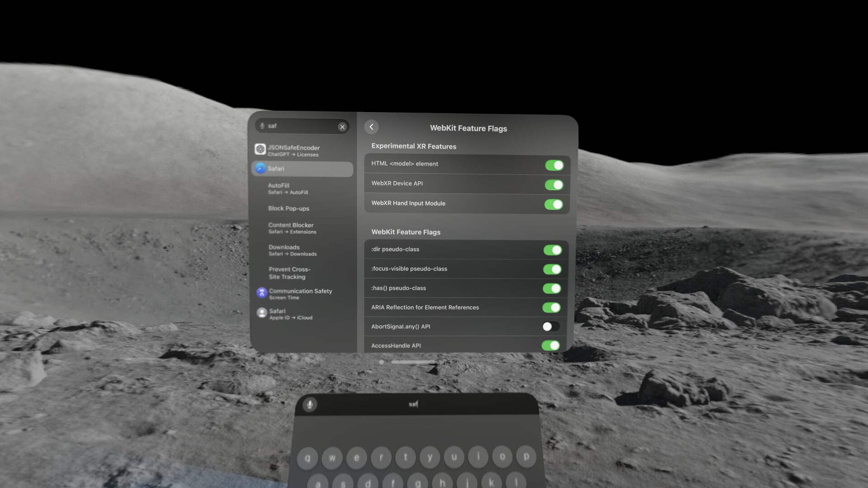The image size is (868, 488).
Task: Open Prevent Cross-Site Tracking result
Action: 302,272
